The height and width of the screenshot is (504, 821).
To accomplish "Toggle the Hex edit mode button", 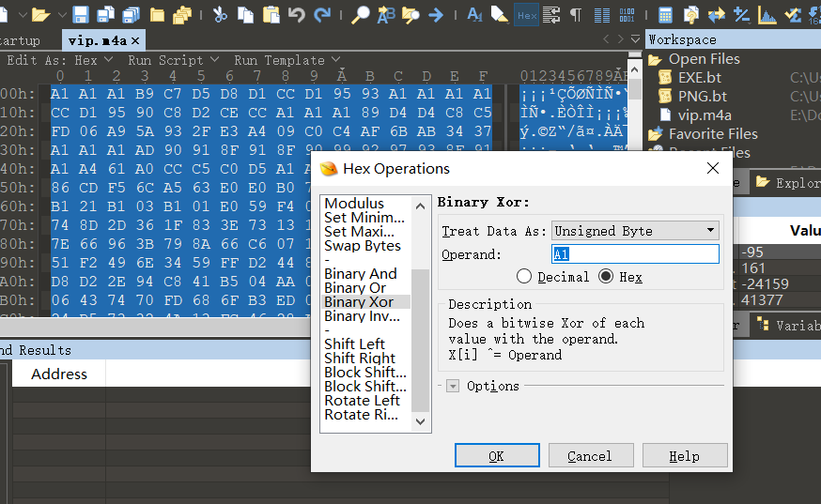I will click(x=527, y=15).
